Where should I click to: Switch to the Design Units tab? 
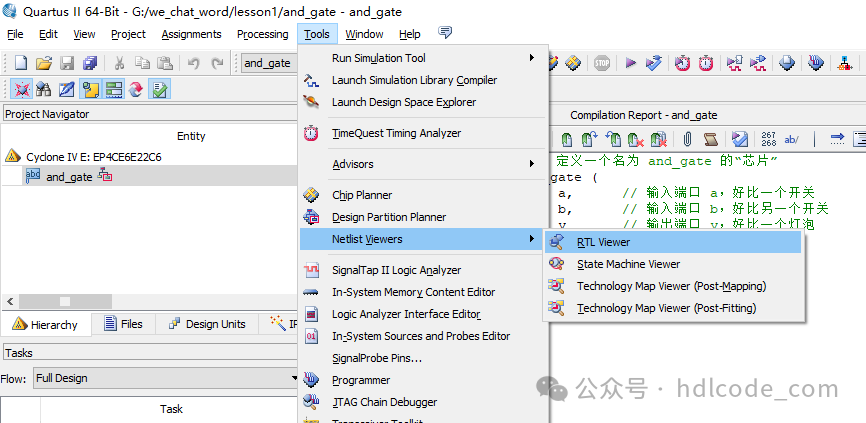coord(207,324)
